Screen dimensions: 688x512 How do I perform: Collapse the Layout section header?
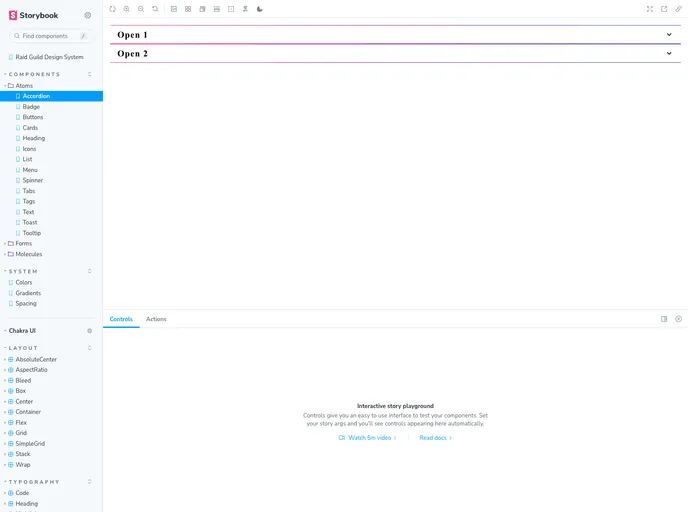pyautogui.click(x=23, y=348)
